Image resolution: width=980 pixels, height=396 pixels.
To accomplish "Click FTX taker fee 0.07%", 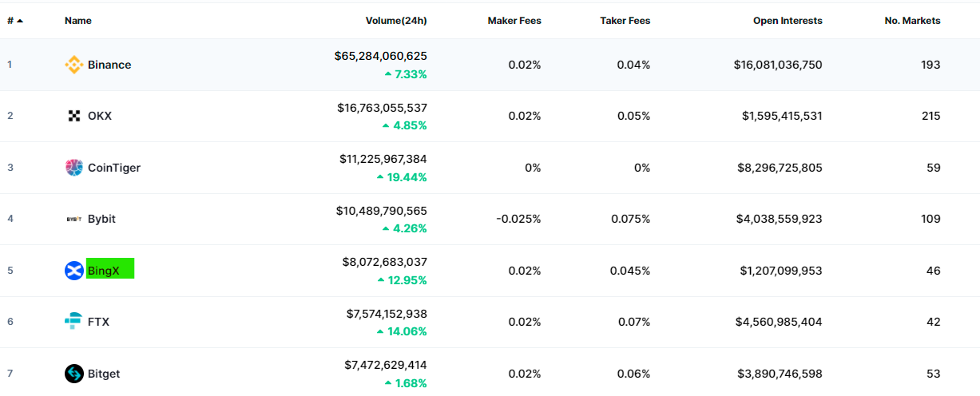I will [x=634, y=322].
